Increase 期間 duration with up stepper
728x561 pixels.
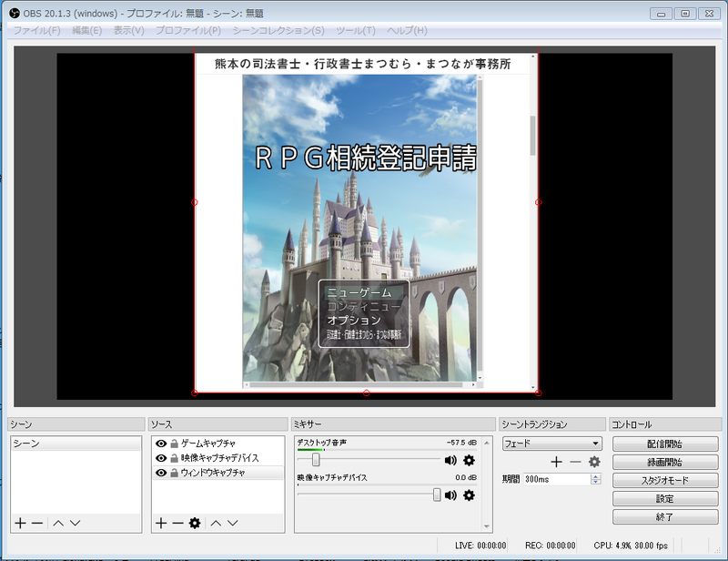click(x=596, y=476)
